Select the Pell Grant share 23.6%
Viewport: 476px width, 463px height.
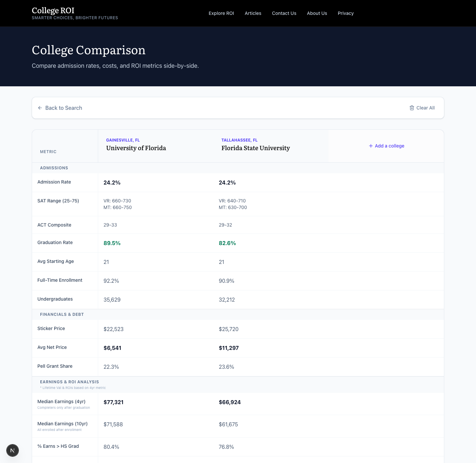(x=226, y=367)
